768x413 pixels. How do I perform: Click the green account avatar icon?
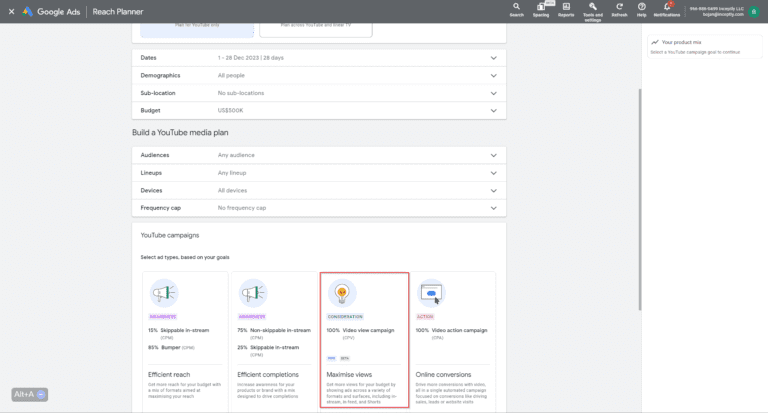pyautogui.click(x=754, y=12)
